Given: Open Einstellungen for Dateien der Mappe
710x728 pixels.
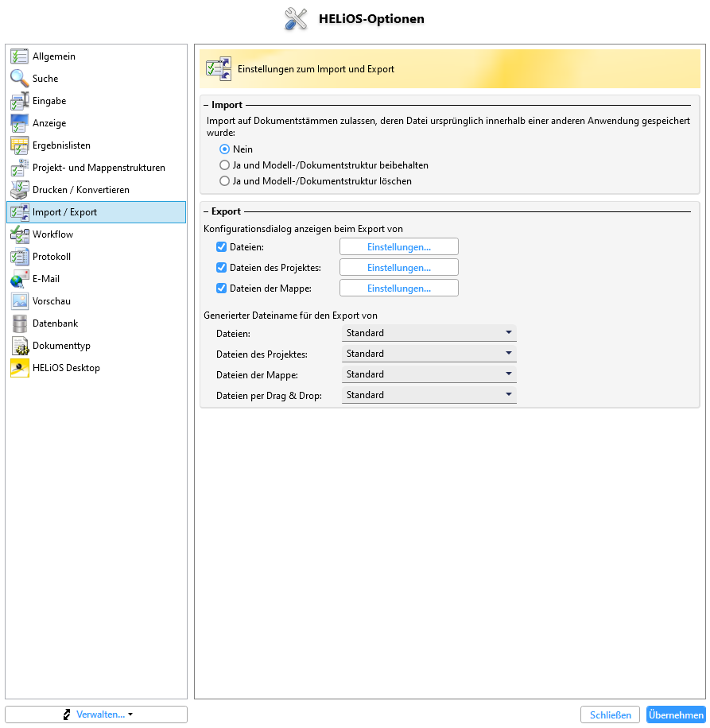Looking at the screenshot, I should click(399, 288).
